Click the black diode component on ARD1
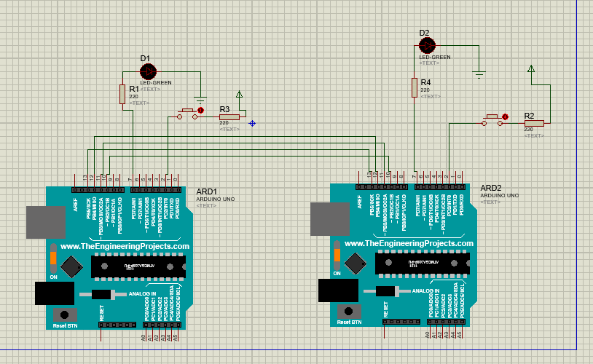 (103, 294)
